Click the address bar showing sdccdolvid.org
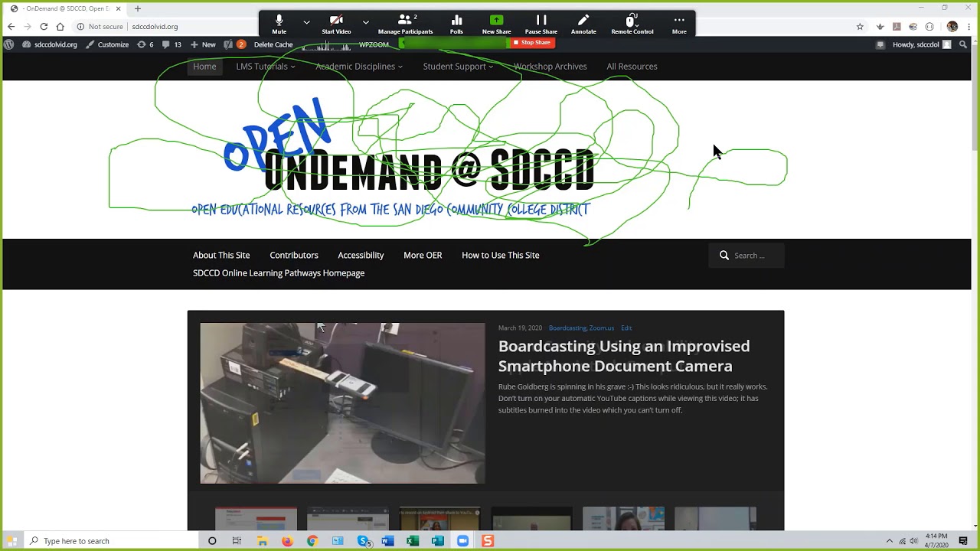Image resolution: width=980 pixels, height=551 pixels. (x=155, y=26)
